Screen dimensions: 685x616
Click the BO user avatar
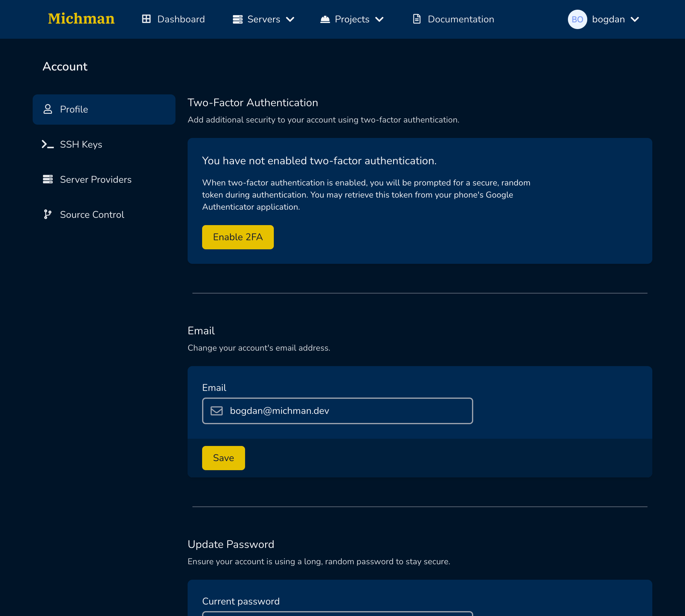pos(577,19)
